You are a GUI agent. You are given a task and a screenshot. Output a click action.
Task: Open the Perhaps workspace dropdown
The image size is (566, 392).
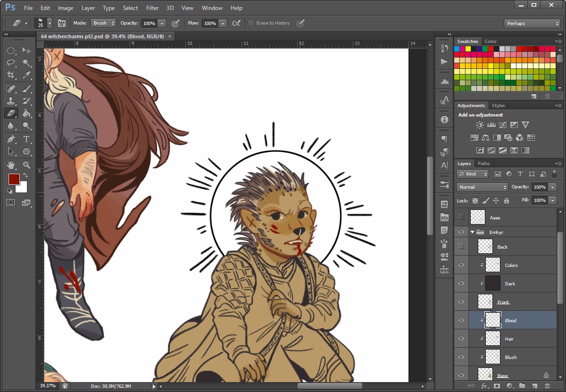pos(532,23)
